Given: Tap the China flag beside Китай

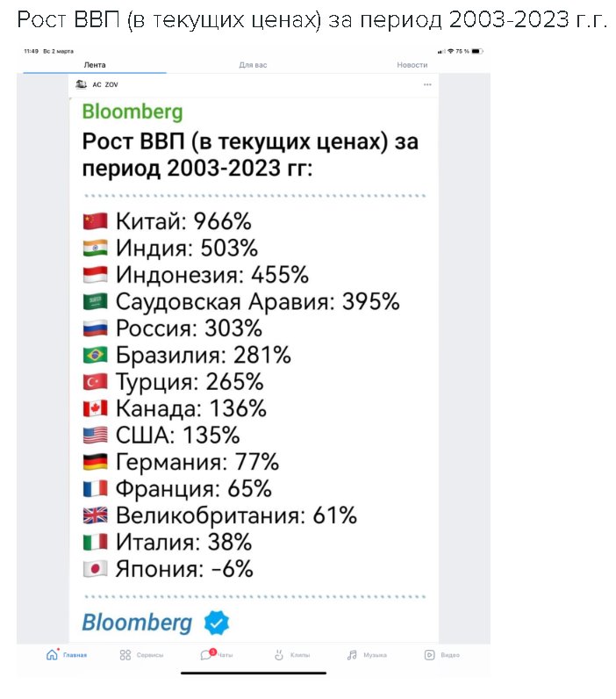Looking at the screenshot, I should pos(94,221).
